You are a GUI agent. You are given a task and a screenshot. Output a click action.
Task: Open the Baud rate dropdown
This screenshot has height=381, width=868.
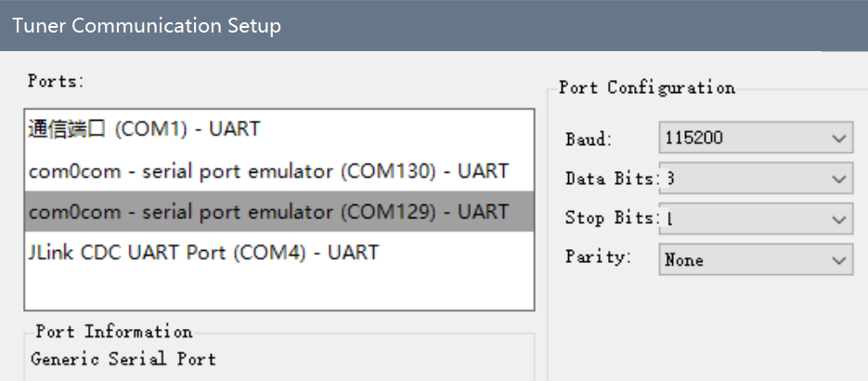(x=756, y=138)
